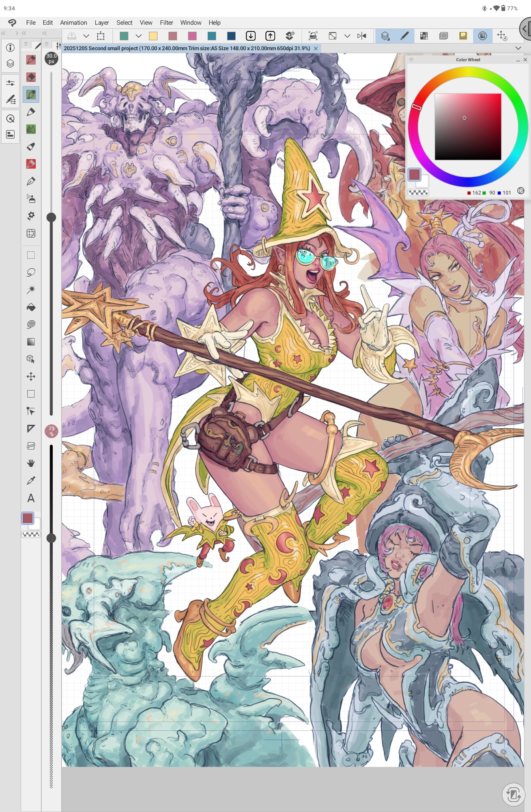The width and height of the screenshot is (531, 812).
Task: Open the dropdown beside the clear-layer icon
Action: click(86, 36)
